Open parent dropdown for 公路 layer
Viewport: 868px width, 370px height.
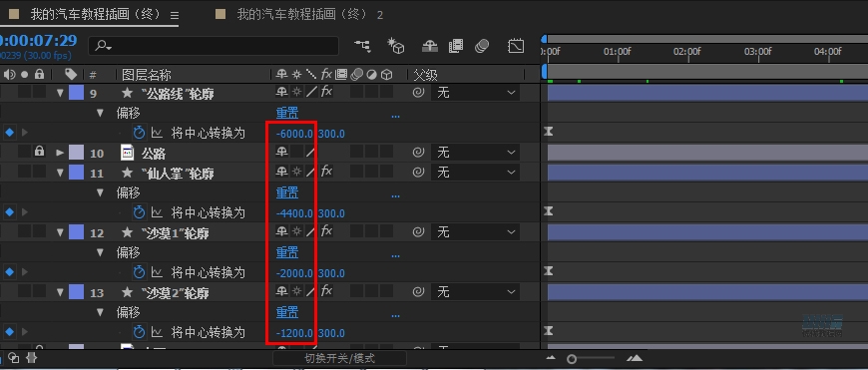476,153
